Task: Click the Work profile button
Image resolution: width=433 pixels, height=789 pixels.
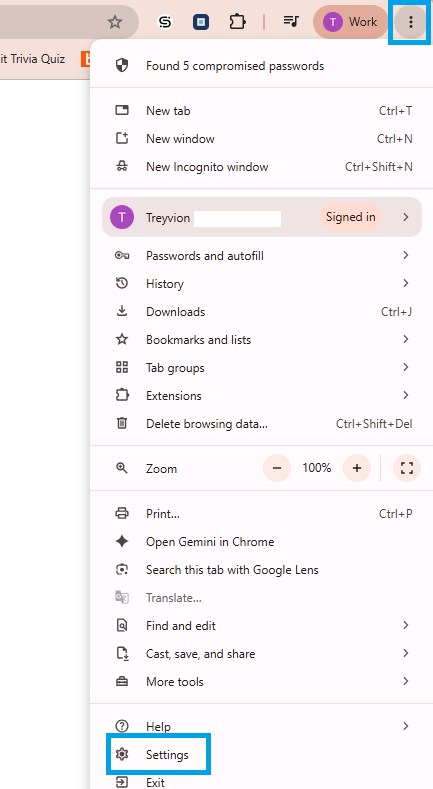Action: coord(350,22)
